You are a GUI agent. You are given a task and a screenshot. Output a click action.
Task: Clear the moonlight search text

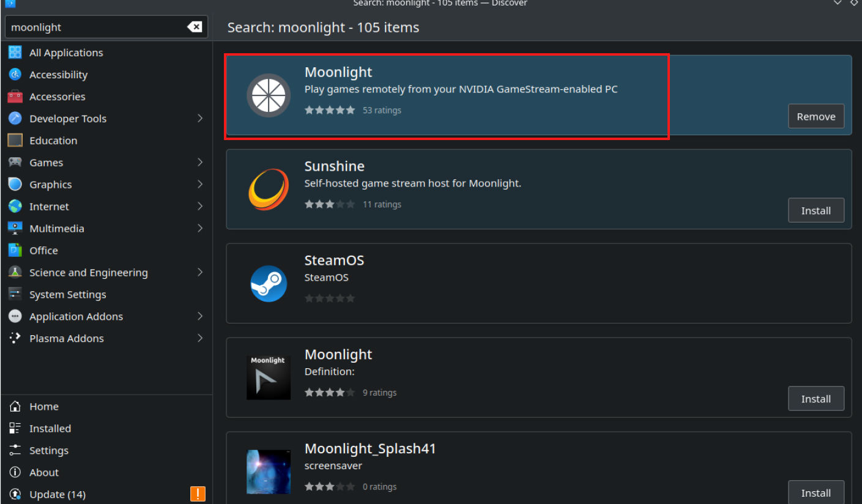coord(195,26)
